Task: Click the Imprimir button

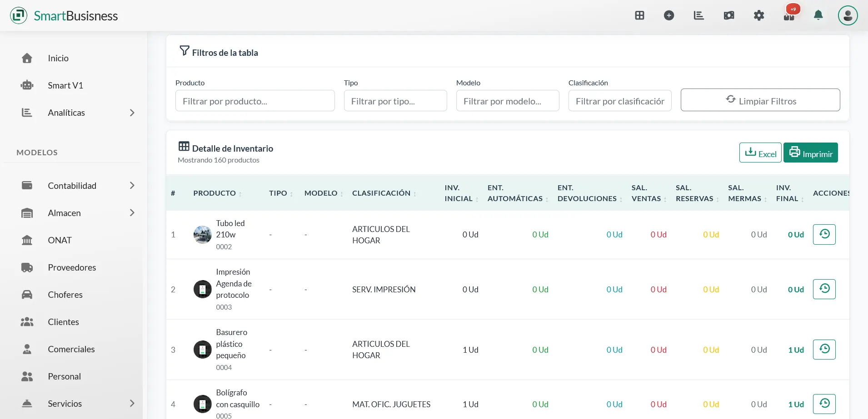Action: point(811,153)
